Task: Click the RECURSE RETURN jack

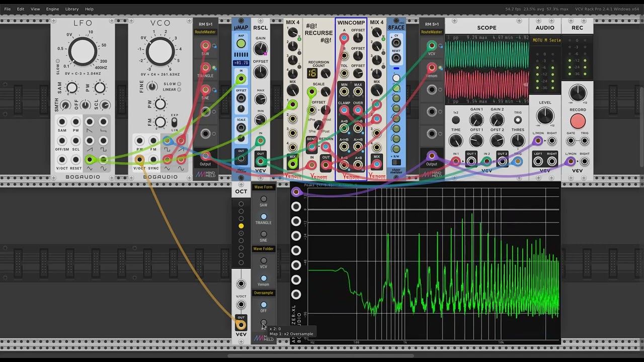Action: pos(326,146)
